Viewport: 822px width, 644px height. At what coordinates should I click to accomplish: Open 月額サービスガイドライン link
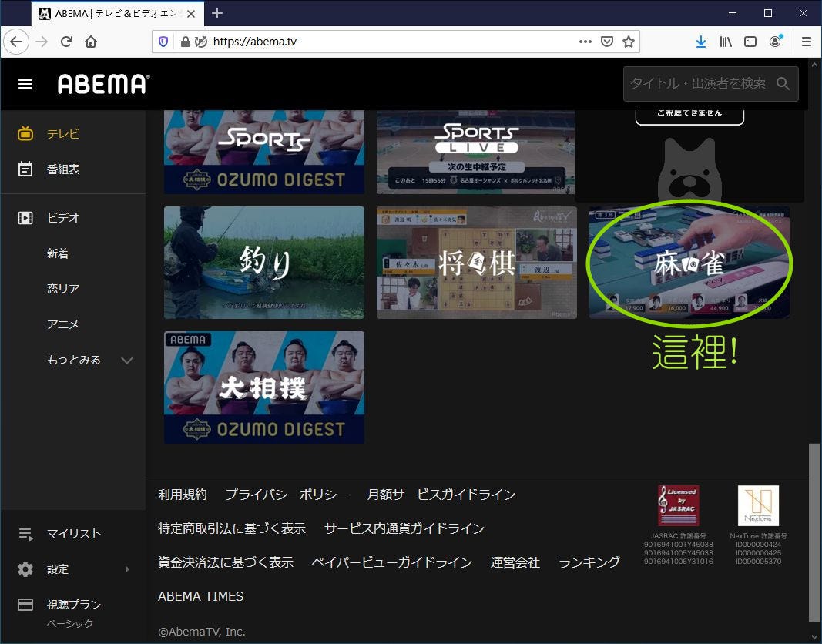pos(441,495)
